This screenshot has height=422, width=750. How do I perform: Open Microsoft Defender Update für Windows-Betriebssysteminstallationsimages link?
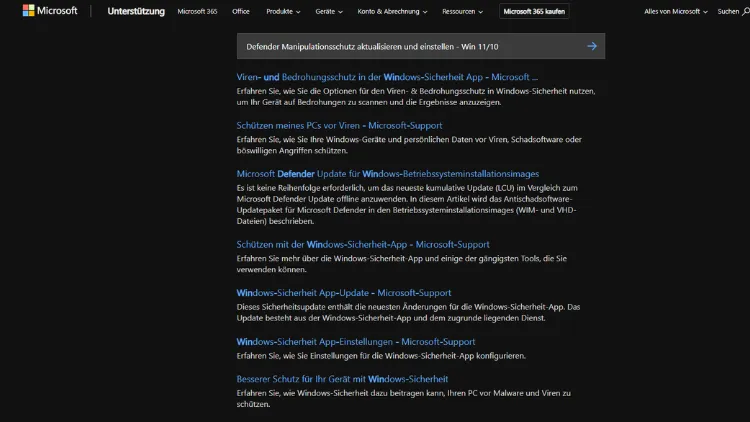coord(387,174)
